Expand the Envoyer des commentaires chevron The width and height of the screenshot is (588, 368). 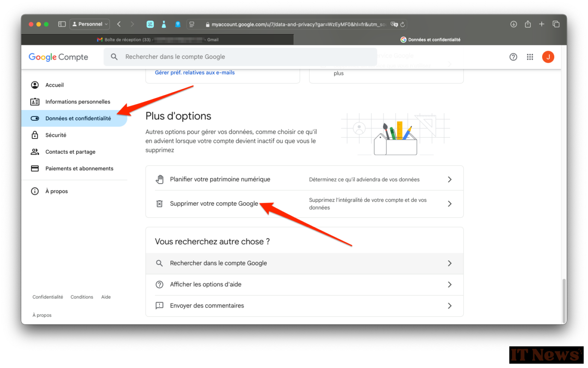point(450,306)
